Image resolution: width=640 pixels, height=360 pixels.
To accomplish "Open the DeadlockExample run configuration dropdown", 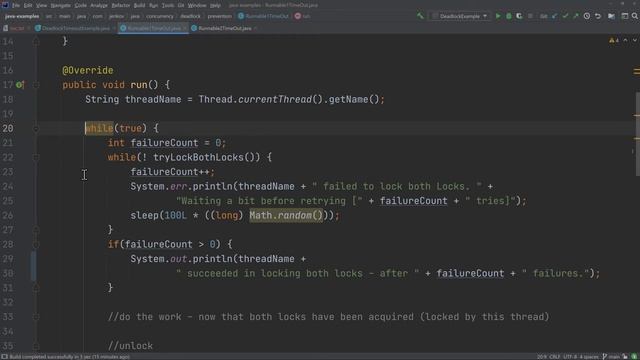I will point(460,16).
